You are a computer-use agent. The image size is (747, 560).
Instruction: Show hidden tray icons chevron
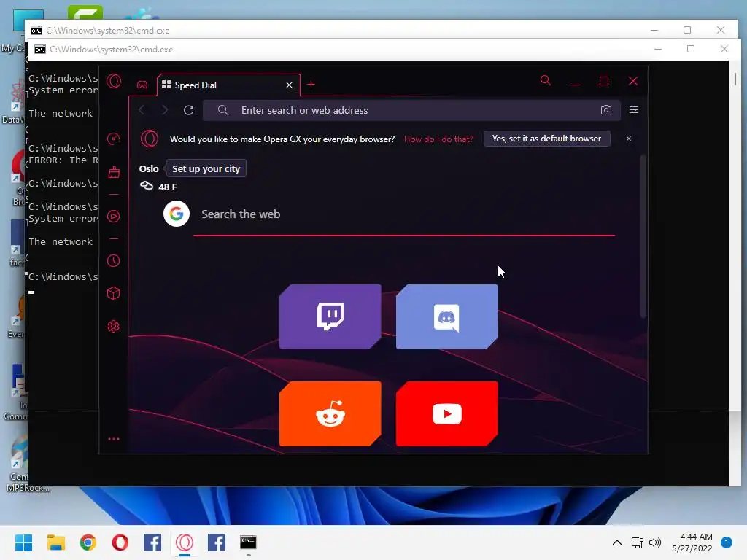tap(616, 542)
